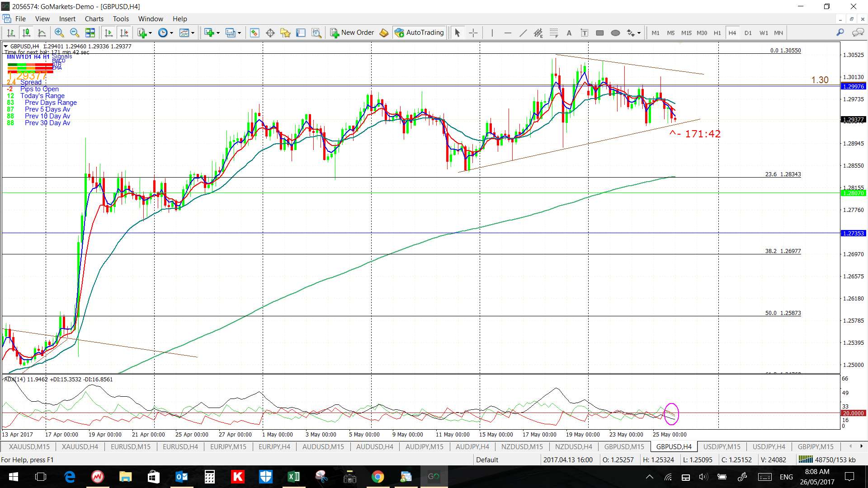Open MetaEditor gold book icon
The image size is (868, 488).
pyautogui.click(x=384, y=33)
